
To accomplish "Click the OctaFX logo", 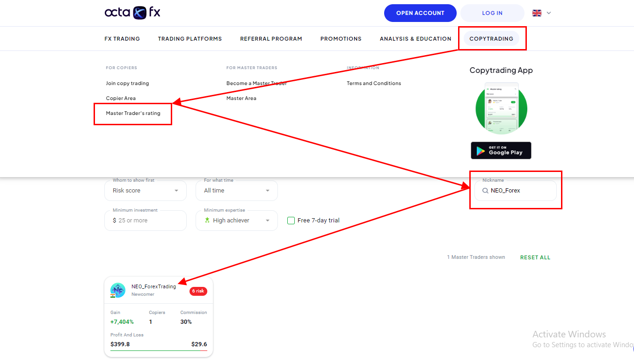I will click(132, 13).
